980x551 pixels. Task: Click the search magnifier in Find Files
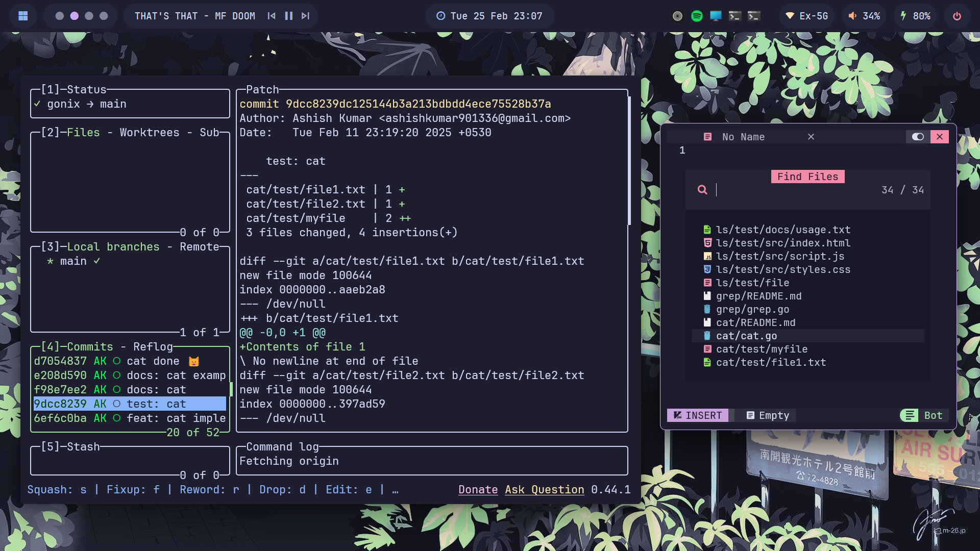702,190
